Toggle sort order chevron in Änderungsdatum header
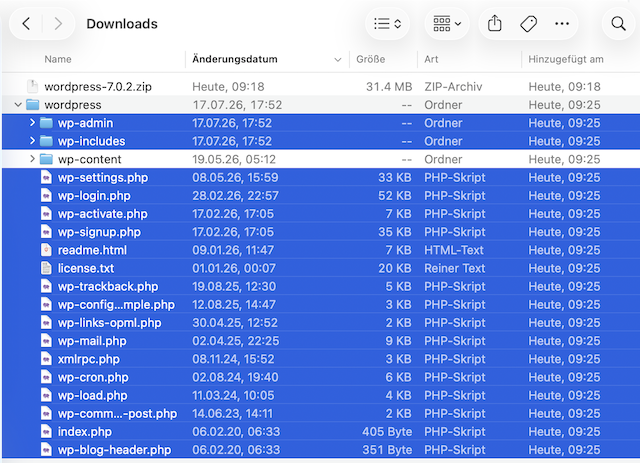The height and width of the screenshot is (463, 640). pos(338,60)
